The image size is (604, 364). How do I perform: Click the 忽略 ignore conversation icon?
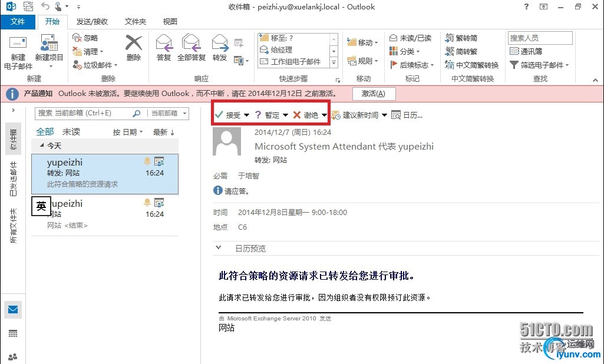[85, 38]
